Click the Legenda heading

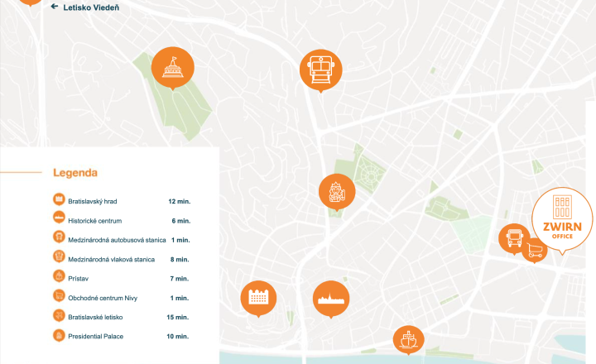pyautogui.click(x=75, y=173)
